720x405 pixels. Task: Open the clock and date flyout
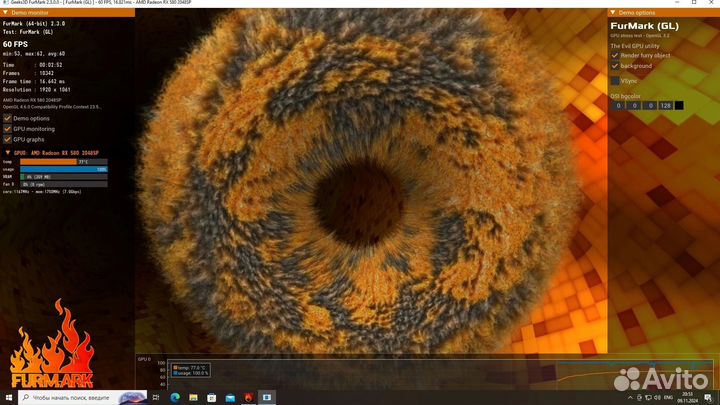click(687, 398)
